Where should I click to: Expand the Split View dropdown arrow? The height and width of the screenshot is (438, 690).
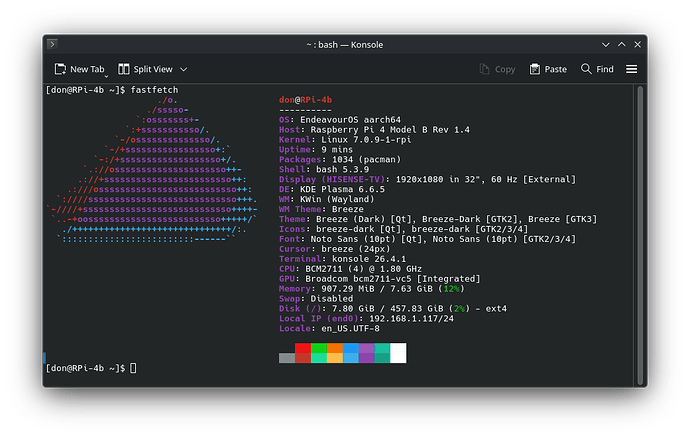[184, 69]
